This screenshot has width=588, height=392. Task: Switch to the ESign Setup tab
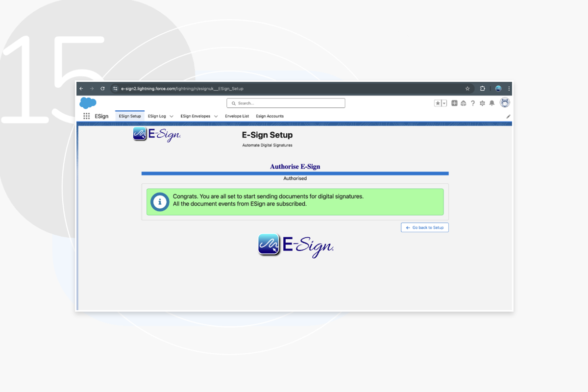pyautogui.click(x=130, y=116)
